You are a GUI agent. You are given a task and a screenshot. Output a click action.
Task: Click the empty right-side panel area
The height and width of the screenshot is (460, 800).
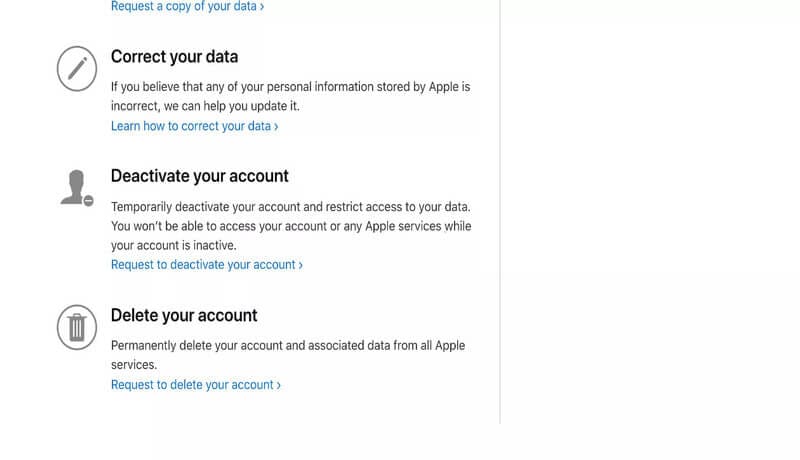[x=650, y=220]
